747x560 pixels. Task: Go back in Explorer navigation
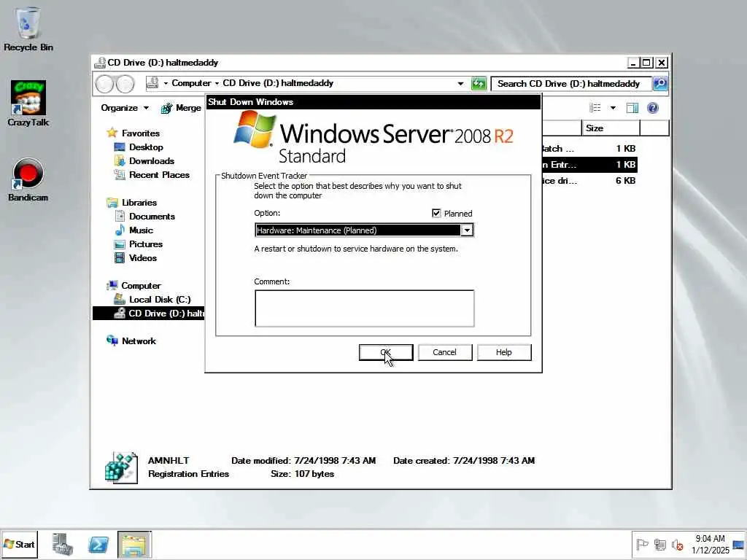point(105,84)
